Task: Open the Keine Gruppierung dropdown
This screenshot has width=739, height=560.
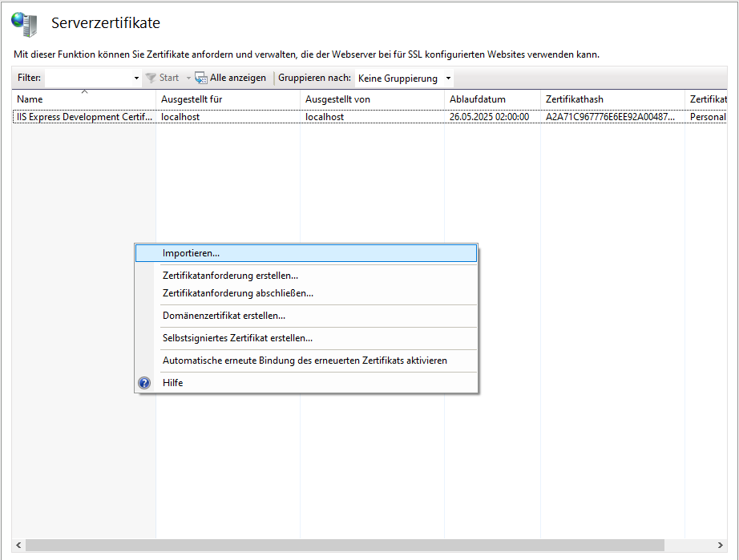Action: coord(404,79)
